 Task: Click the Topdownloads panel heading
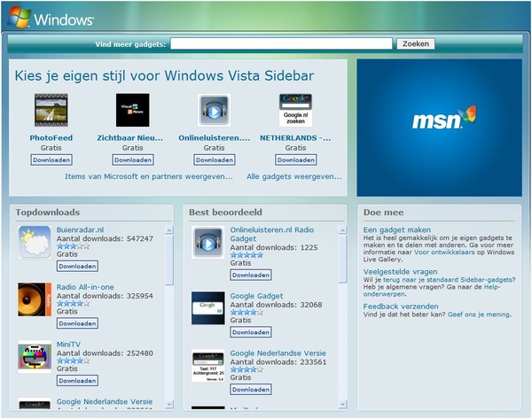pyautogui.click(x=48, y=213)
